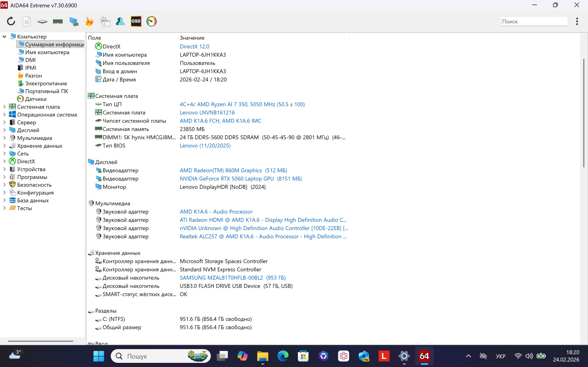The height and width of the screenshot is (367, 588).
Task: Open Copilot from the taskbar
Action: click(x=242, y=356)
